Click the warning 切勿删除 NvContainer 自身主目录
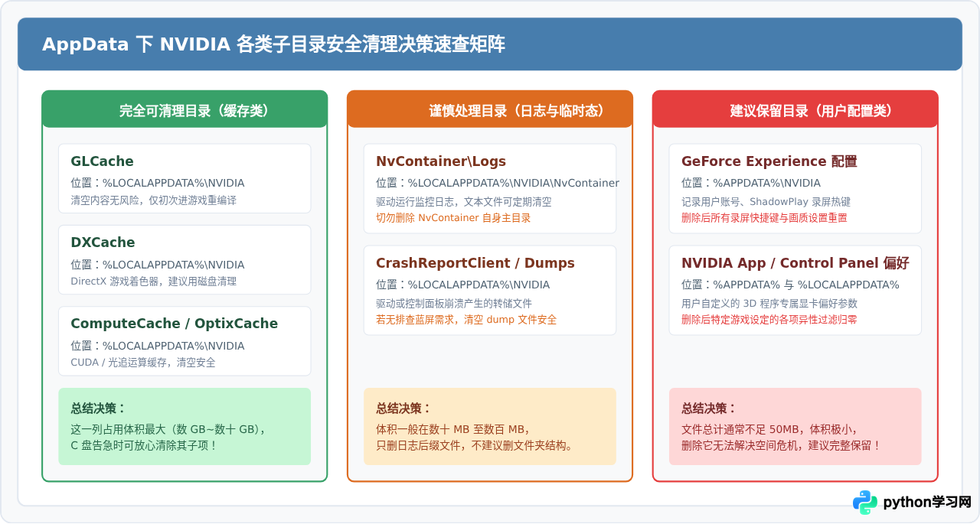980x524 pixels. click(453, 218)
